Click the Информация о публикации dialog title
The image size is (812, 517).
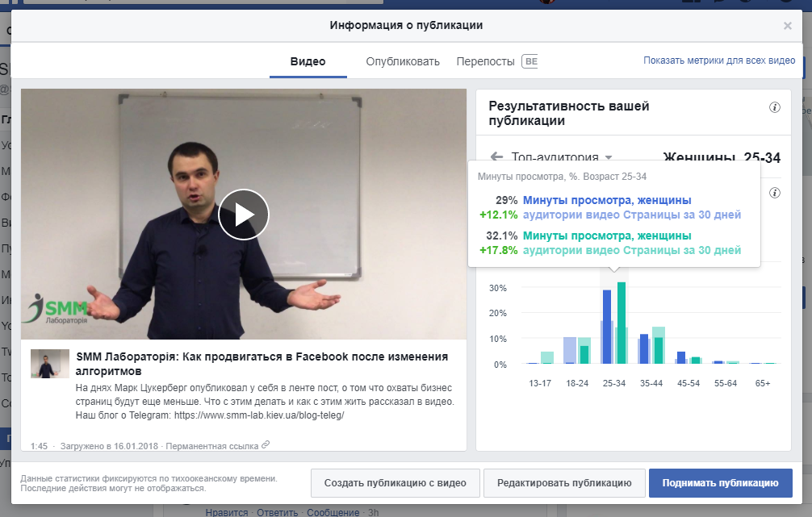click(x=406, y=25)
